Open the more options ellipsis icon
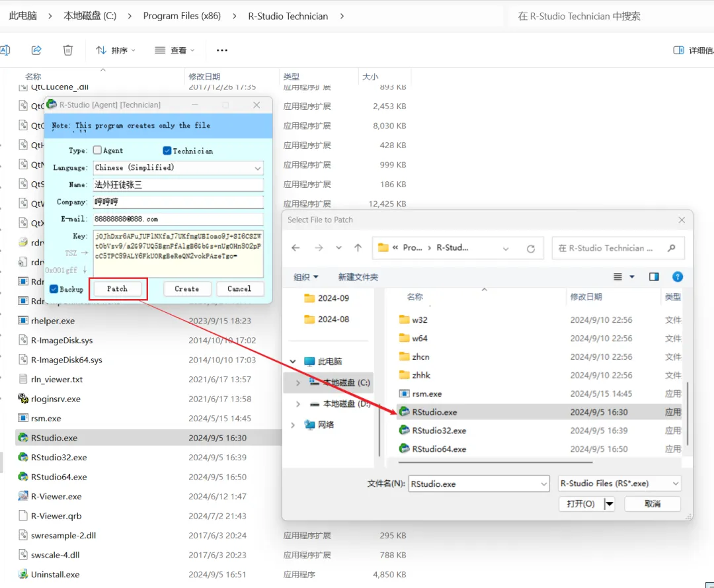Screen dimensions: 714x588 (221, 50)
